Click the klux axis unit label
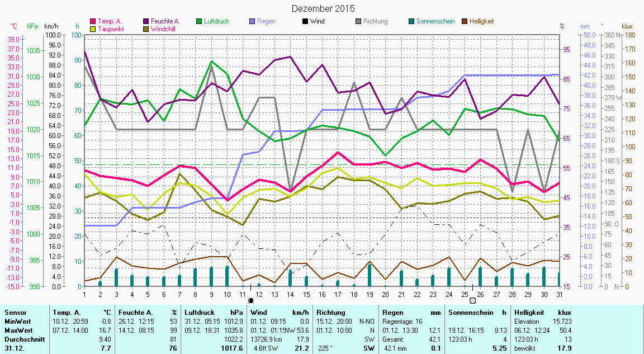Image resolution: width=644 pixels, height=354 pixels. pyautogui.click(x=627, y=26)
